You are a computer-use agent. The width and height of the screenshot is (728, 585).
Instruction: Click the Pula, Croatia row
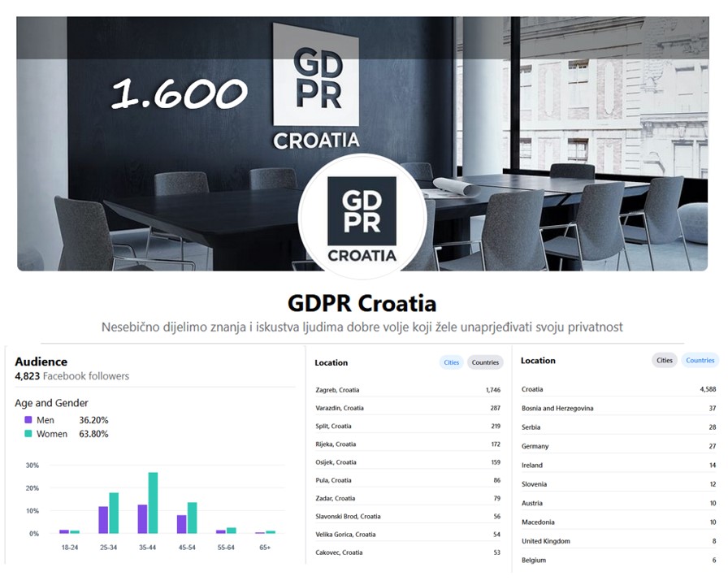[x=408, y=480]
